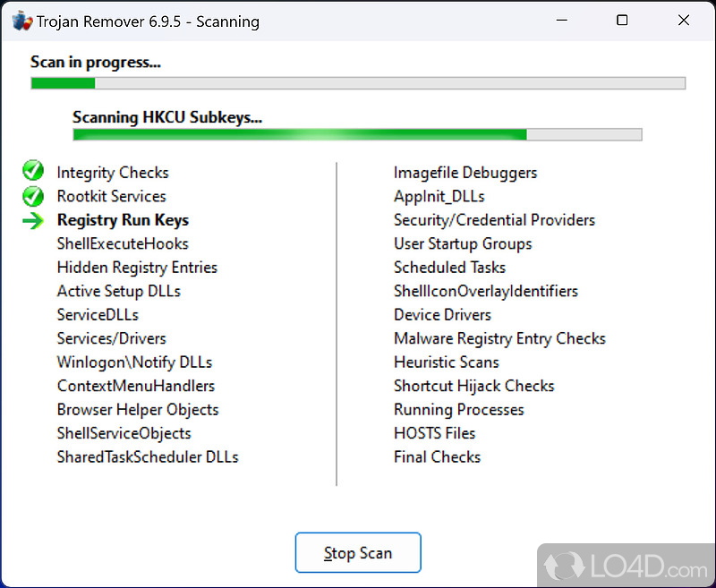716x588 pixels.
Task: Select the 'Imagefile Debuggers' item
Action: tap(465, 173)
